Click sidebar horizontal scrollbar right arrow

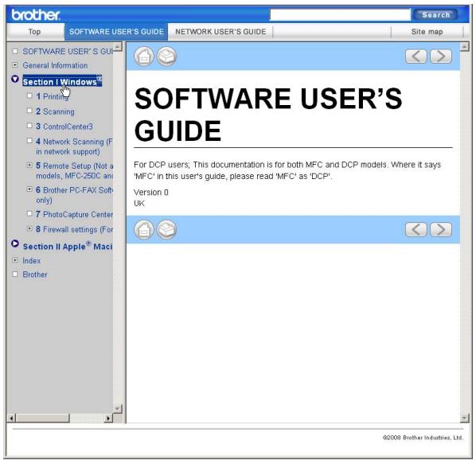108,418
